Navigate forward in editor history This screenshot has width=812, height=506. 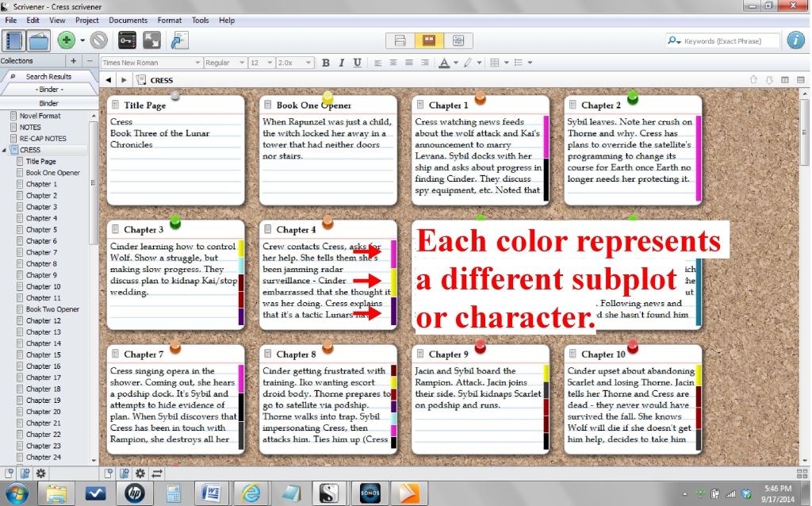click(x=124, y=80)
